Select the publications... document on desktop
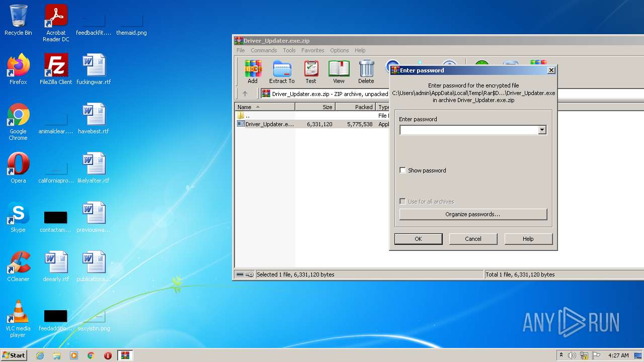 [x=94, y=266]
